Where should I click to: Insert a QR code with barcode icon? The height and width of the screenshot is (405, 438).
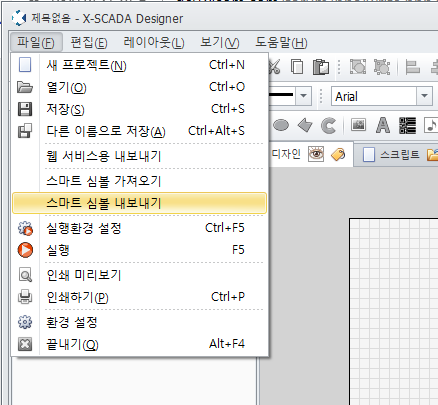click(x=407, y=126)
